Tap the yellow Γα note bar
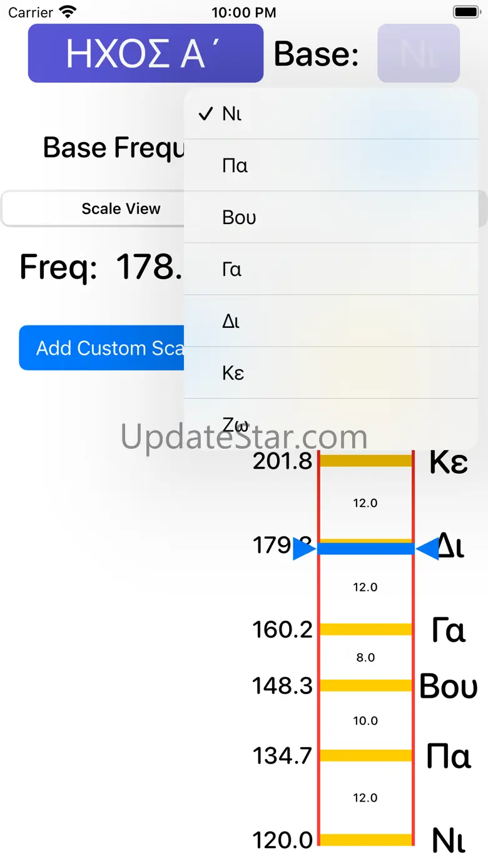Viewport: 488px width, 868px height. [x=366, y=630]
